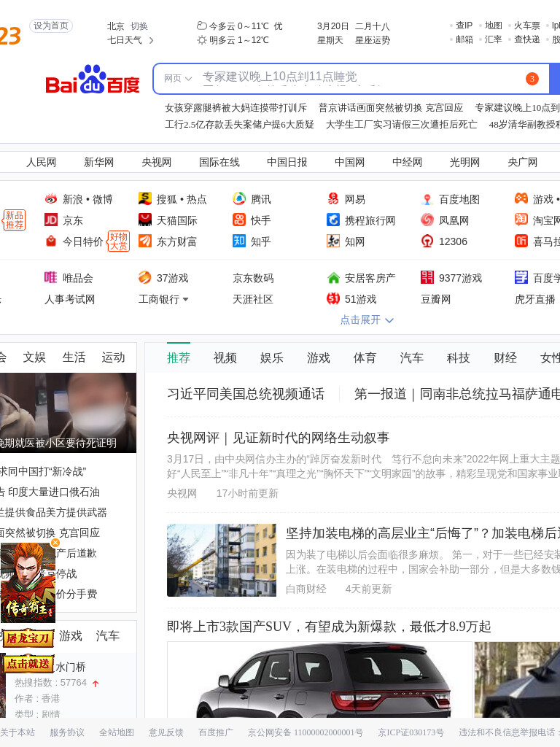This screenshot has width=560, height=747.
Task: Open the 天涯社区 site link
Action: (x=252, y=299)
